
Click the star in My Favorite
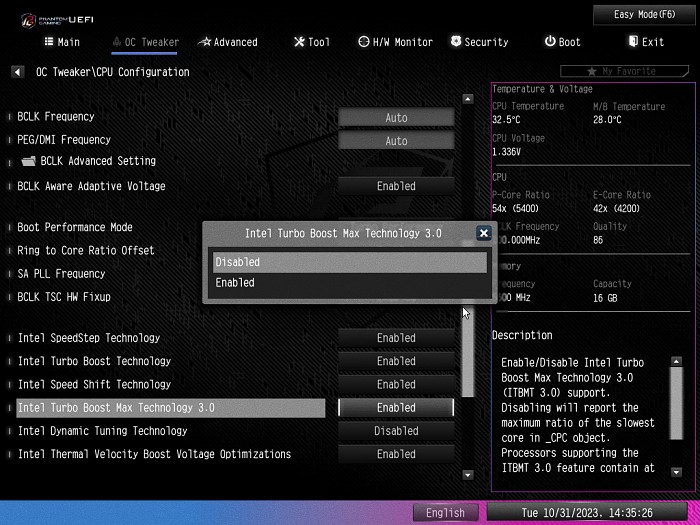[x=592, y=71]
